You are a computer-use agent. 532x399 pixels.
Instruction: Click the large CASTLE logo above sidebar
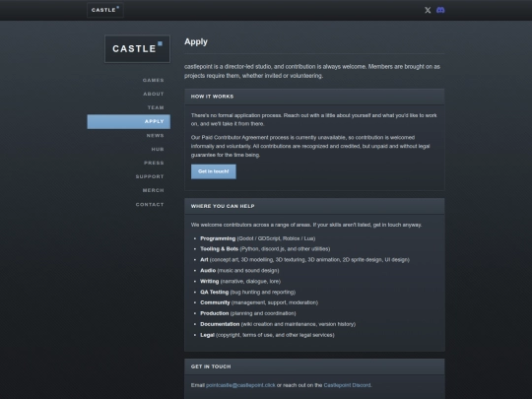(137, 49)
